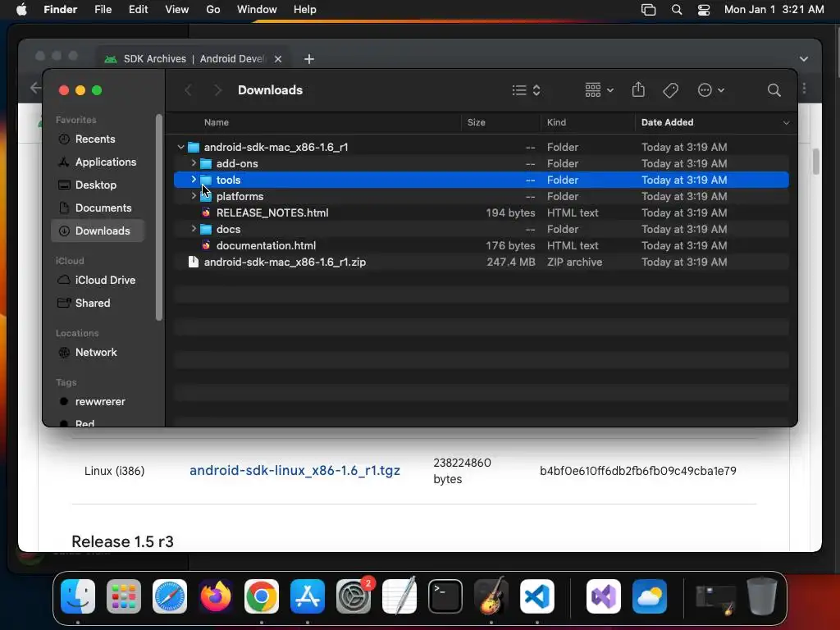Open the App Store Dock icon
Viewport: 840px width, 630px height.
pyautogui.click(x=308, y=596)
